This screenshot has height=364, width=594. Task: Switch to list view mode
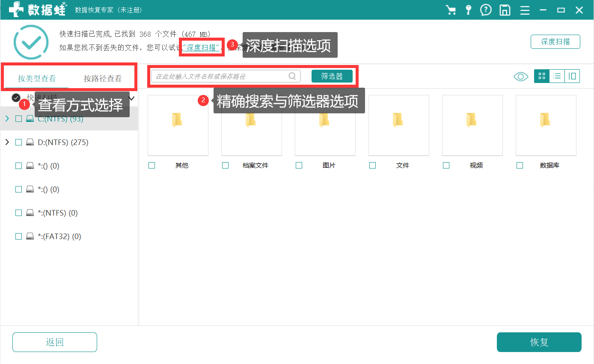pos(557,76)
